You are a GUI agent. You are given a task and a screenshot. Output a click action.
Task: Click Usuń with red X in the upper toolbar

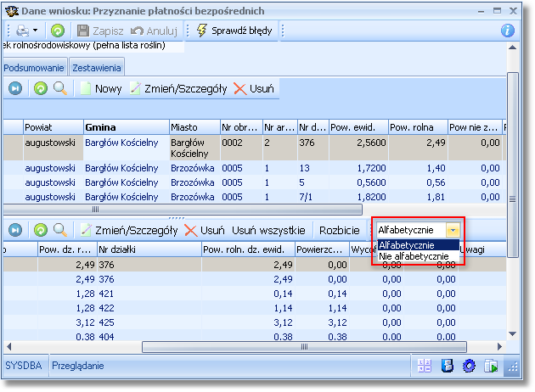tap(254, 88)
